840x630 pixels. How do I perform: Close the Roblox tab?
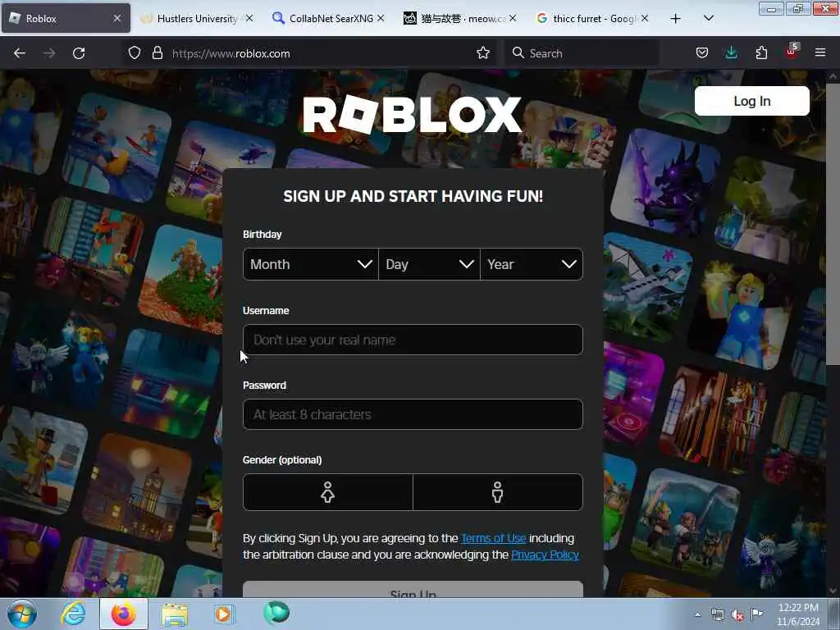click(117, 19)
